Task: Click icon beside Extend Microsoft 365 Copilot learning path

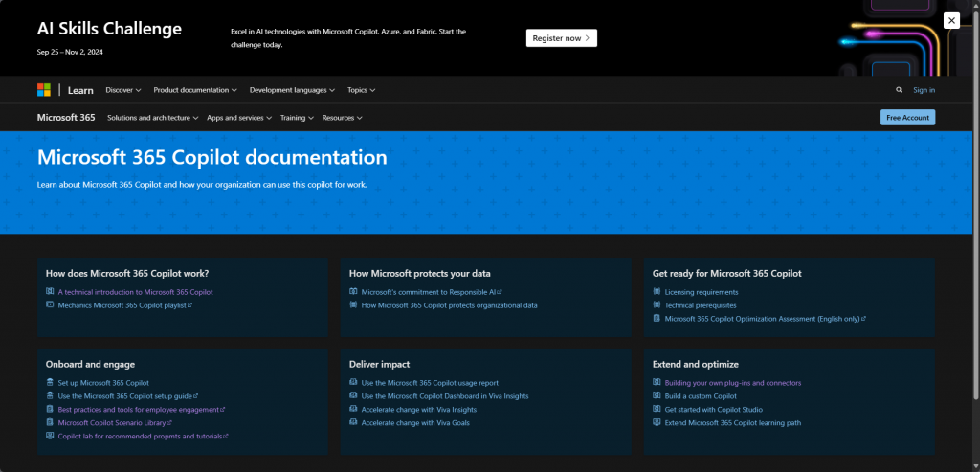Action: pyautogui.click(x=657, y=422)
